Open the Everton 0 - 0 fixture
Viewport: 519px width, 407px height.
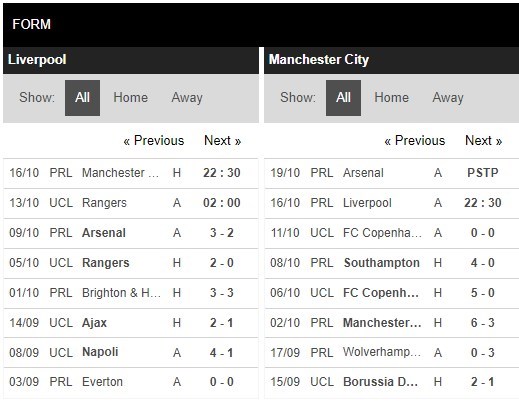pyautogui.click(x=131, y=382)
